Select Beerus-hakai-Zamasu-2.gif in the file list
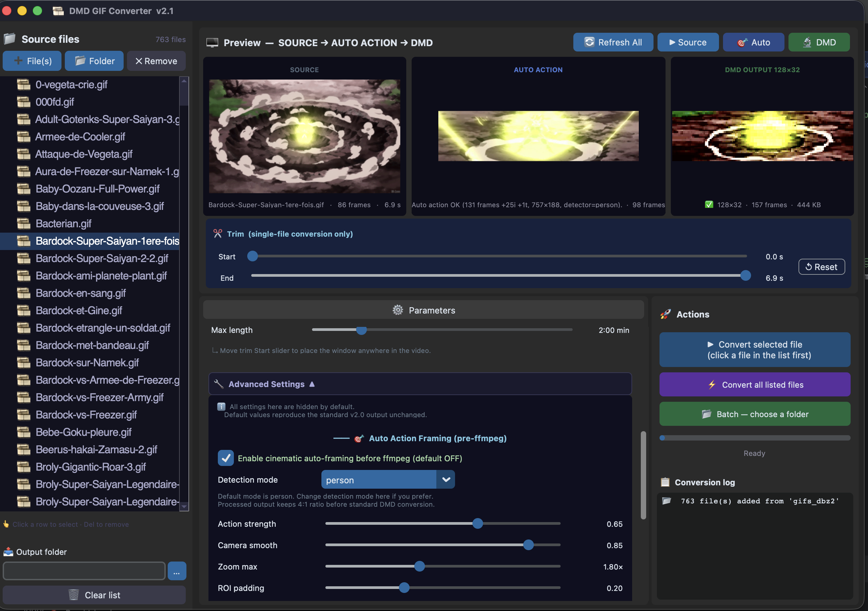The image size is (868, 611). tap(90, 450)
